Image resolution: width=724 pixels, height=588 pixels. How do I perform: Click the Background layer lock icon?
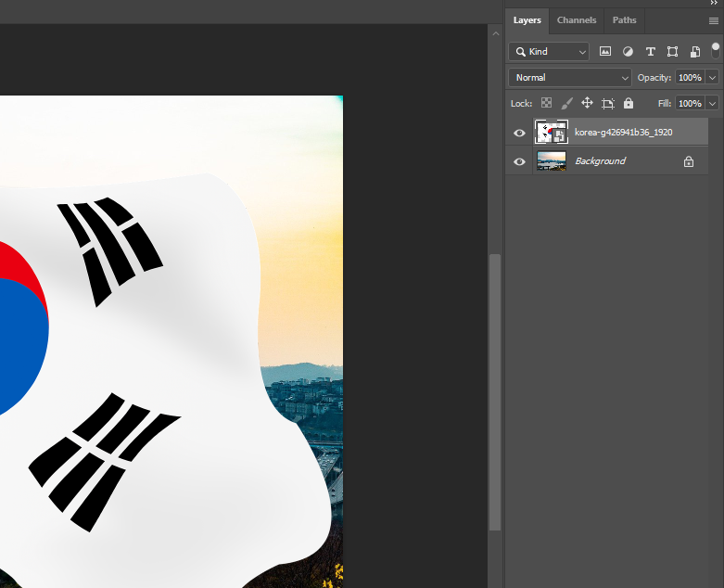pos(689,161)
